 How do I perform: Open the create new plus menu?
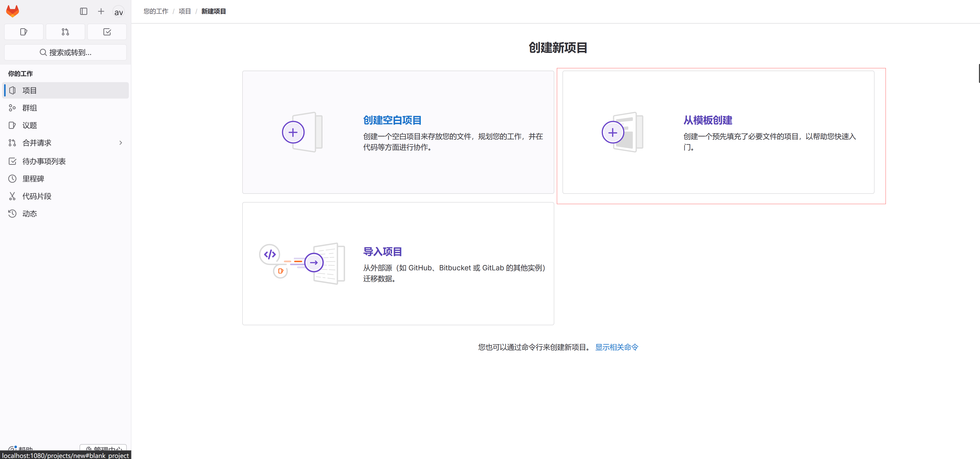tap(101, 11)
